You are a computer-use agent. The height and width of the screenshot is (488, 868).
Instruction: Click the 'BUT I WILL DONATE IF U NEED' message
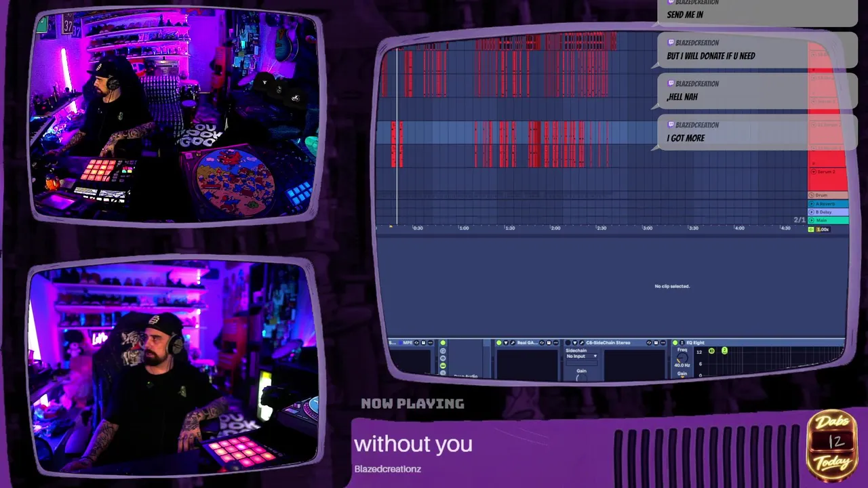pos(711,56)
